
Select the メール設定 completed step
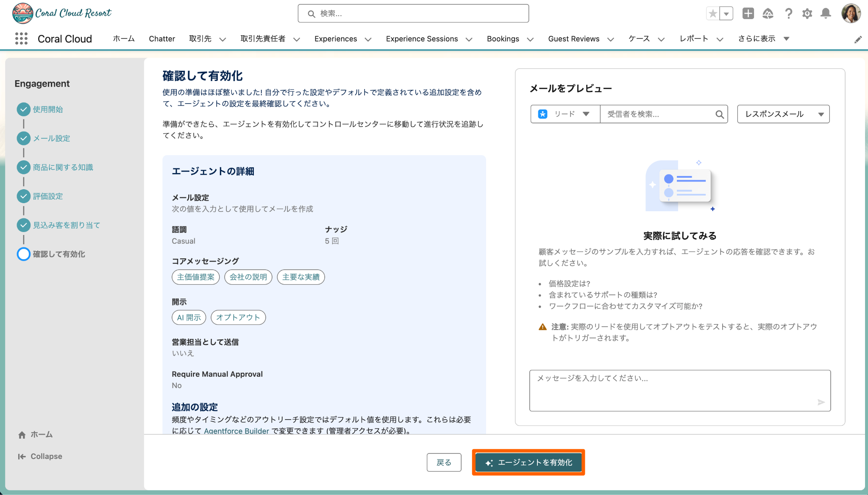pos(51,138)
